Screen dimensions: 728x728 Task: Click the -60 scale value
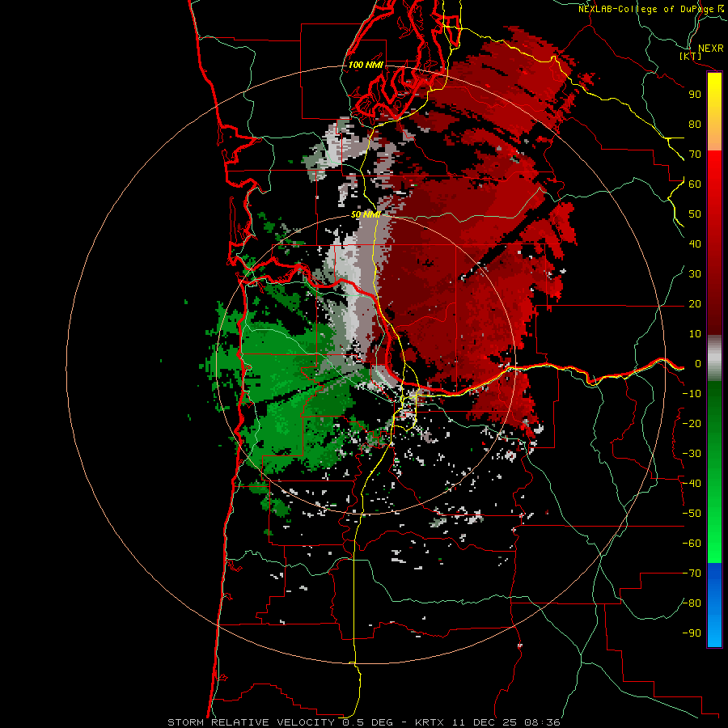(692, 544)
